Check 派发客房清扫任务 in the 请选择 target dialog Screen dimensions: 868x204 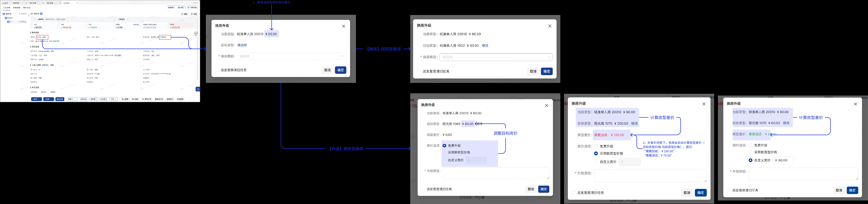click(x=217, y=70)
